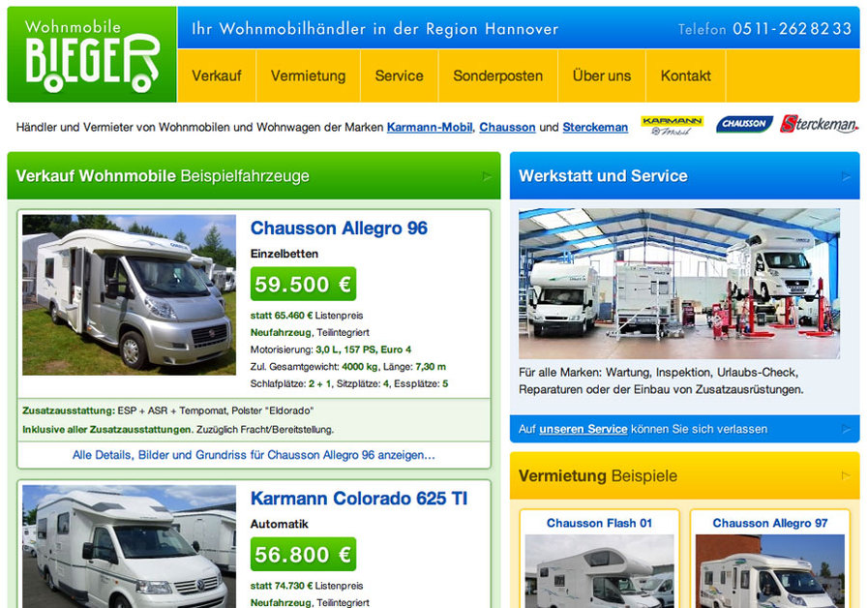
Task: Open the Verkauf menu item
Action: (x=217, y=76)
